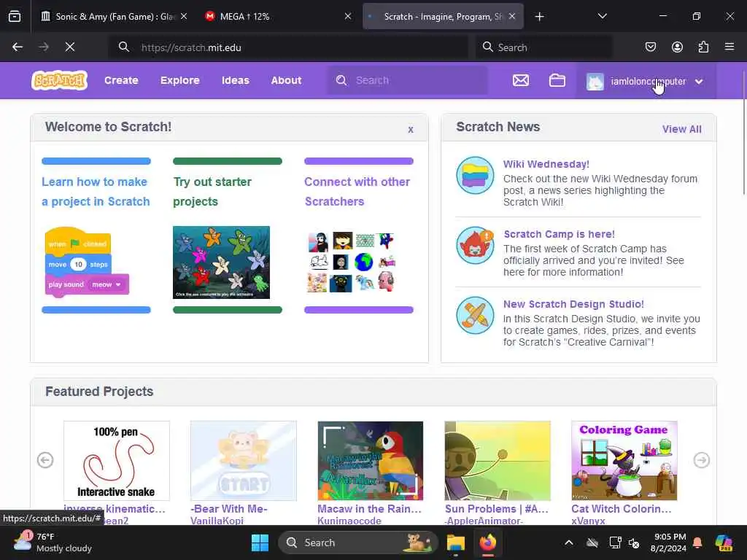Open the Firefox hamburger application menu

coord(729,47)
